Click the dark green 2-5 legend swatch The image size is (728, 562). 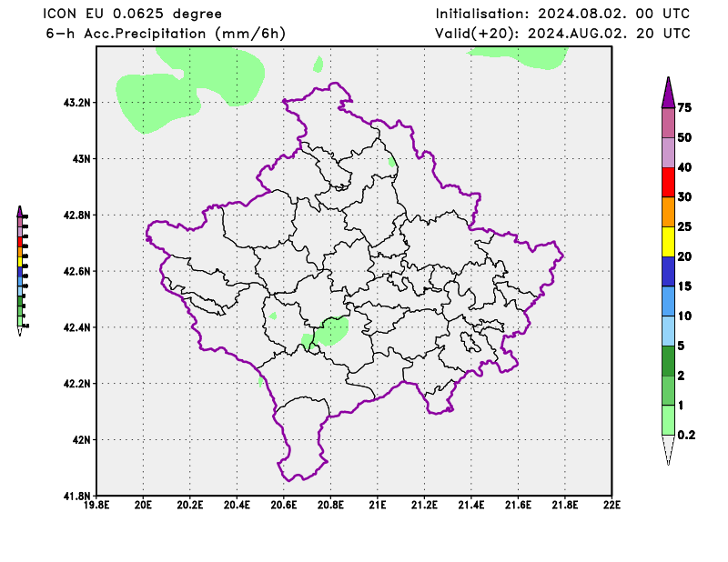pos(668,361)
